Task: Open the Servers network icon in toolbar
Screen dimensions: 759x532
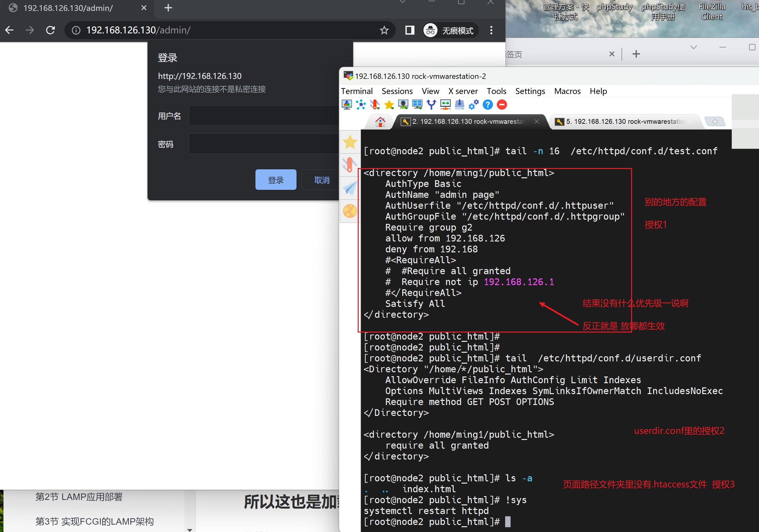Action: click(x=361, y=105)
